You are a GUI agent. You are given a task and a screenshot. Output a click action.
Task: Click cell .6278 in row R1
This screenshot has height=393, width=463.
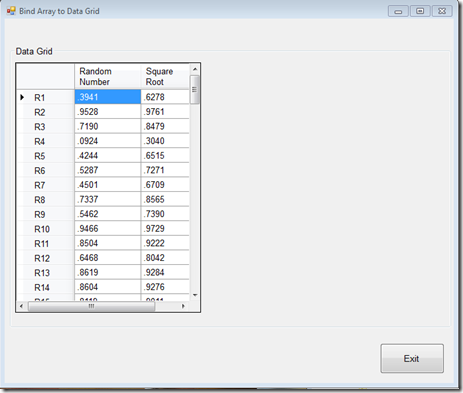[165, 97]
